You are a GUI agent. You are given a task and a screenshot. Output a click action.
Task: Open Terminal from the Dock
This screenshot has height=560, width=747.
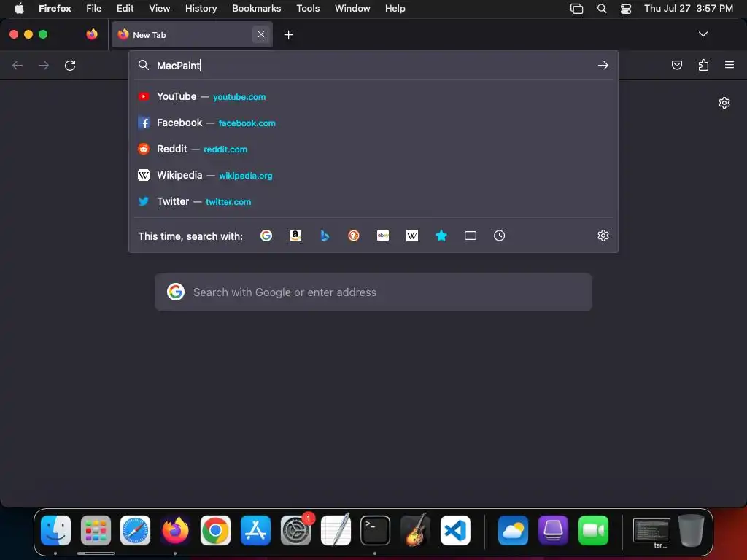(376, 530)
